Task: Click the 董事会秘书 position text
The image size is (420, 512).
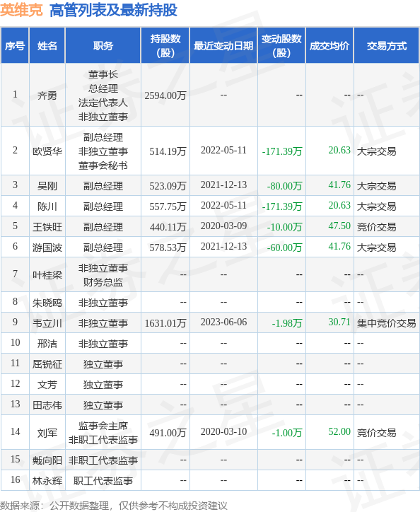Action: tap(103, 165)
